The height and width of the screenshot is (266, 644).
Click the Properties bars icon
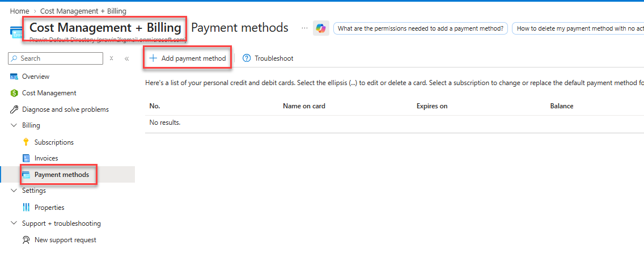pyautogui.click(x=26, y=208)
